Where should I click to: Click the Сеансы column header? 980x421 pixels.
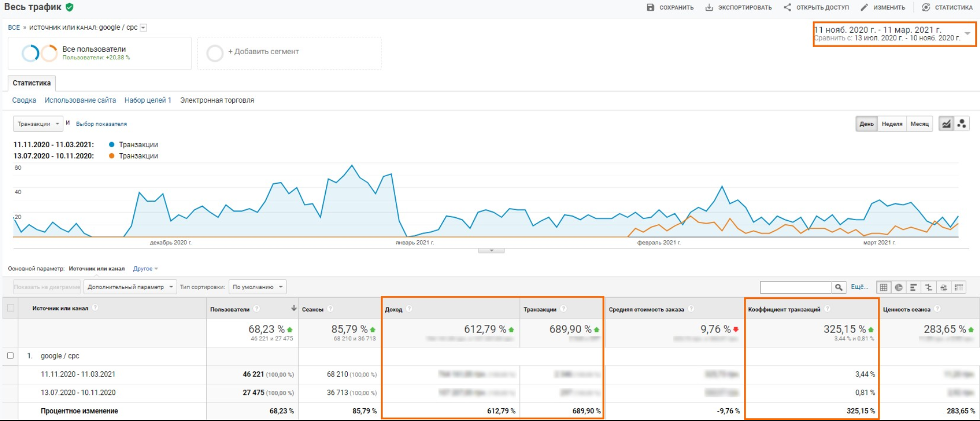click(313, 309)
